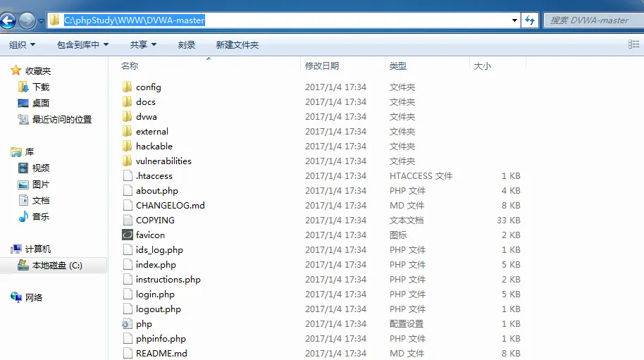The image size is (644, 360).
Task: Click the folder icon in address bar
Action: pos(55,20)
